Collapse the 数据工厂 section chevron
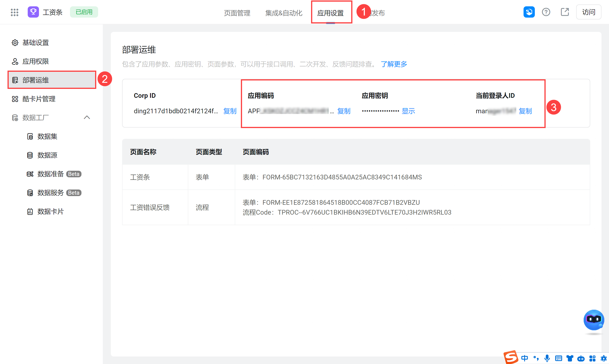The height and width of the screenshot is (364, 609). pos(87,118)
